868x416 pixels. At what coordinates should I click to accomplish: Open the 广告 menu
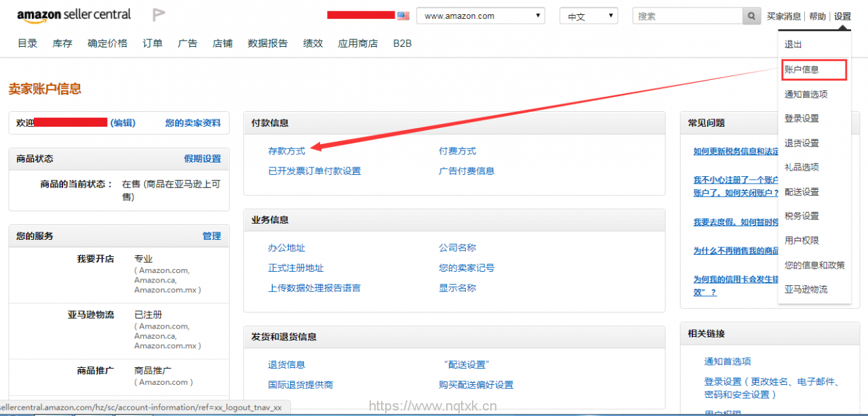187,43
